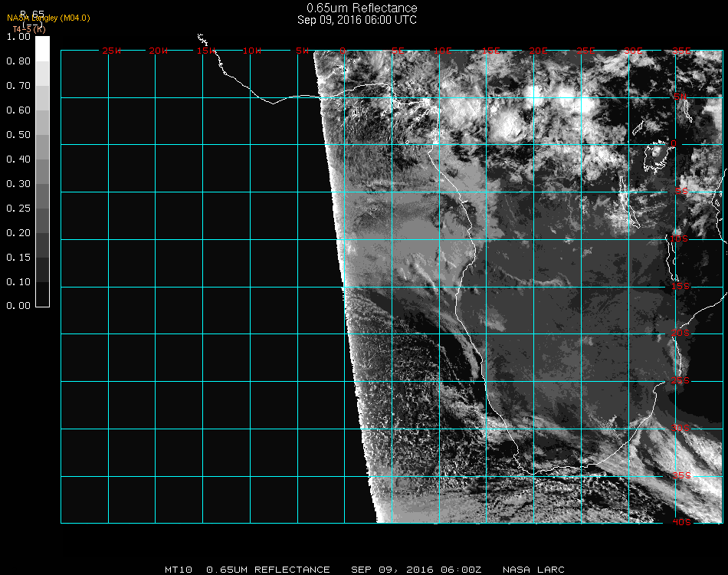Image resolution: width=728 pixels, height=575 pixels.
Task: Click the black bottom of the reflectance colorbar
Action: click(x=42, y=294)
